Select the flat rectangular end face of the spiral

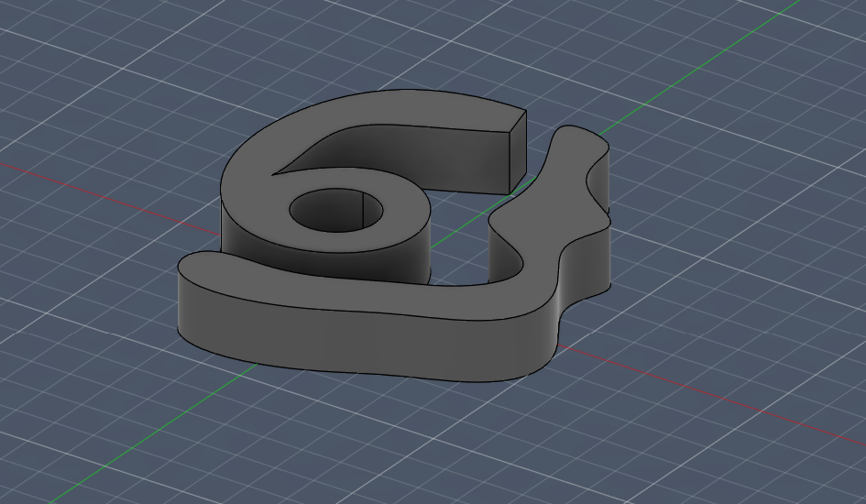coord(518,151)
